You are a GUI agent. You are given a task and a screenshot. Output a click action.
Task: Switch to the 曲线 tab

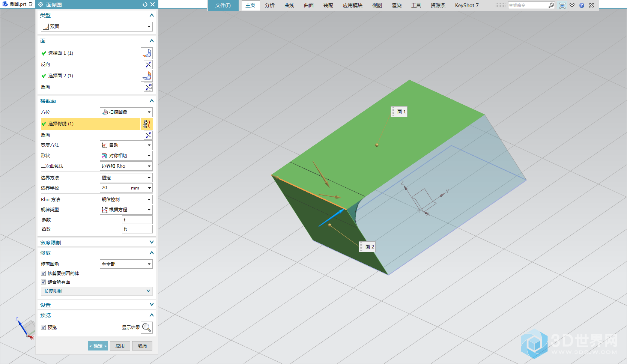tap(289, 5)
